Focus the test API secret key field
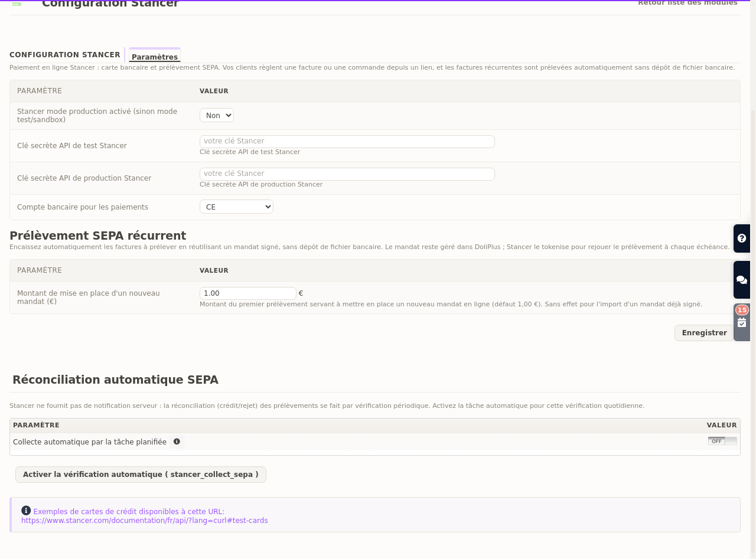Viewport: 756px width, 559px height. tap(347, 142)
